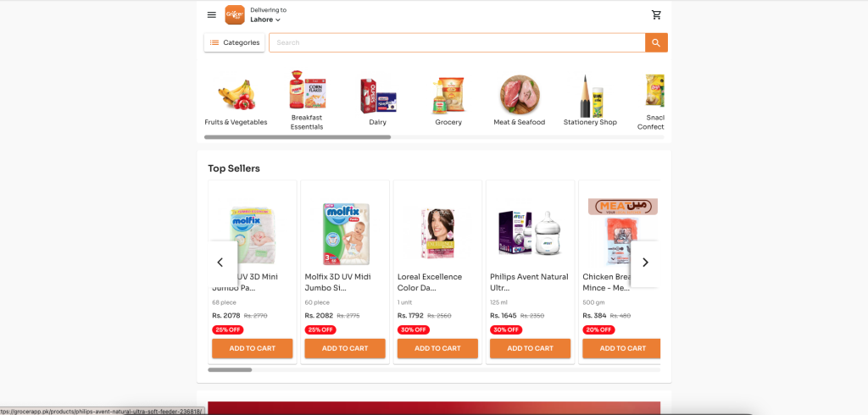Select the Grocery category
This screenshot has height=415, width=868.
[x=448, y=101]
